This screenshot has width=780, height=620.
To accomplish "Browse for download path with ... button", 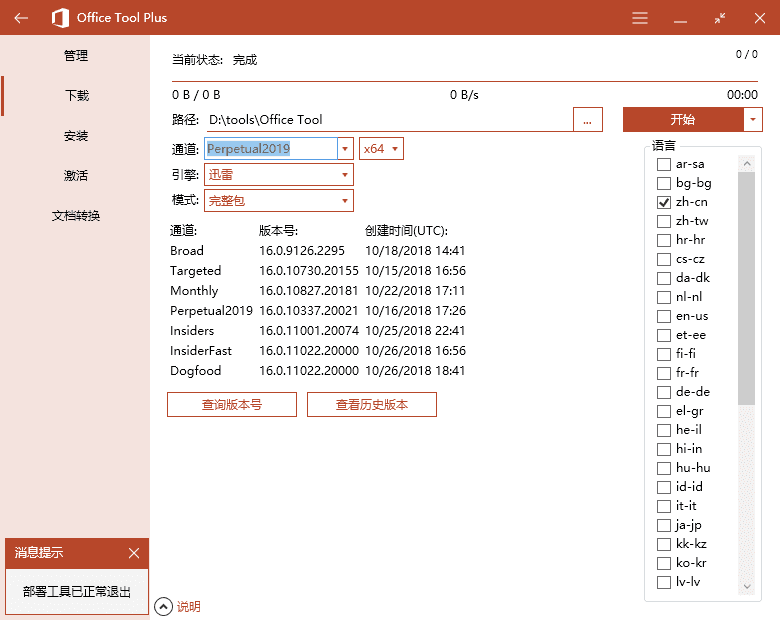I will pyautogui.click(x=587, y=120).
